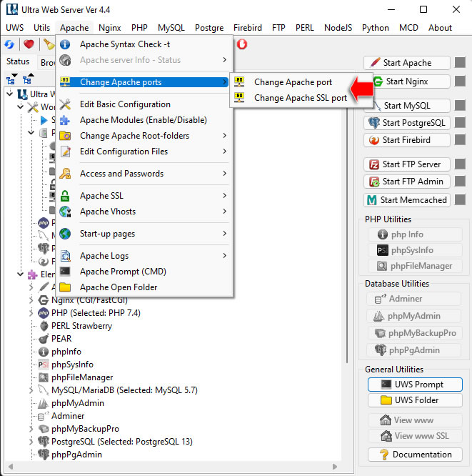The height and width of the screenshot is (476, 472).
Task: Collapse the Ultra Web Server root node
Action: pyautogui.click(x=10, y=93)
